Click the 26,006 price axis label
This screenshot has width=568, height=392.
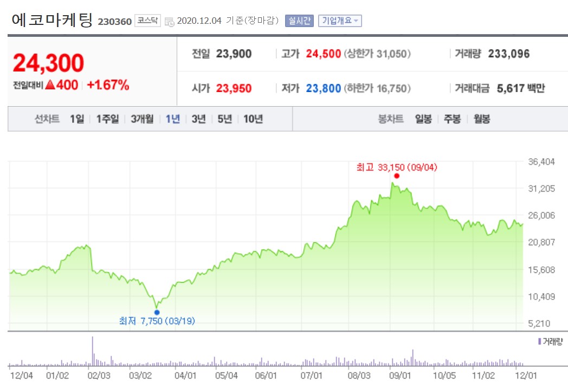pyautogui.click(x=541, y=215)
